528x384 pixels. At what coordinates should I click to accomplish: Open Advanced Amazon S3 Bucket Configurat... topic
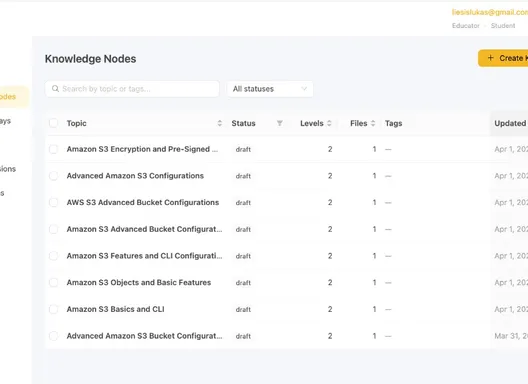pyautogui.click(x=144, y=336)
